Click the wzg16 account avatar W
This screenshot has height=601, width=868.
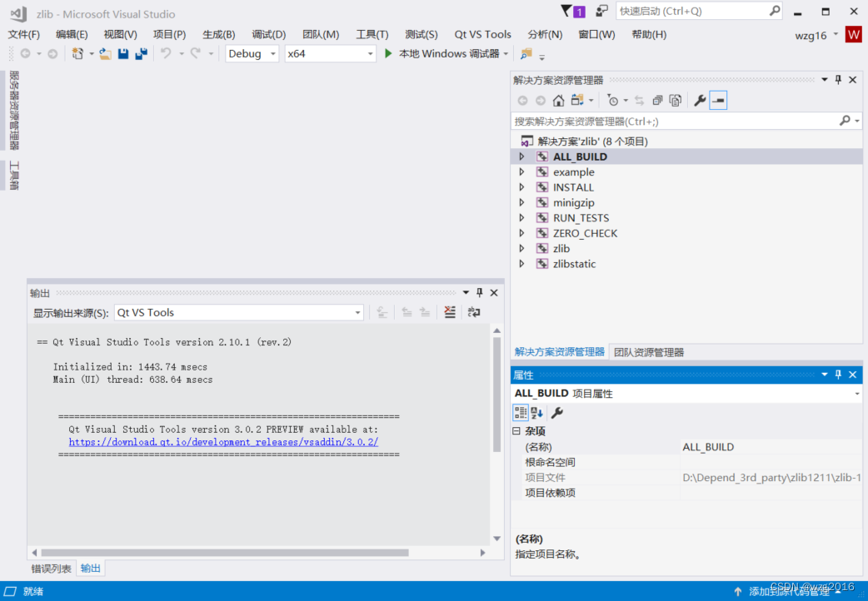853,35
